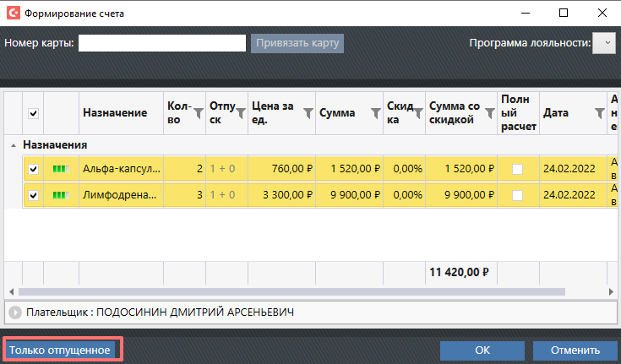Viewport: 621px width, 364px height.
Task: Open the filter icon on Кол-во column
Action: (x=199, y=113)
